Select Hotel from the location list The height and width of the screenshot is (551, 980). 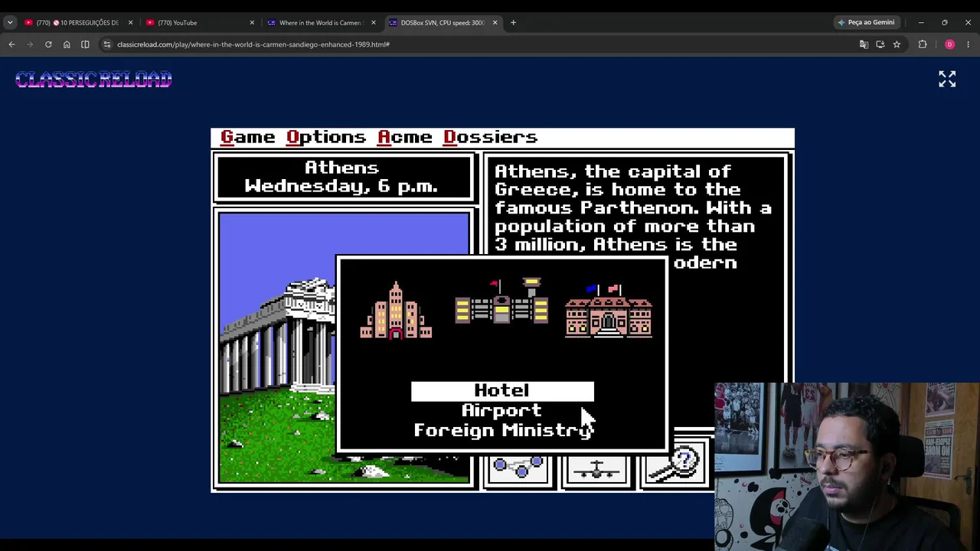point(502,391)
